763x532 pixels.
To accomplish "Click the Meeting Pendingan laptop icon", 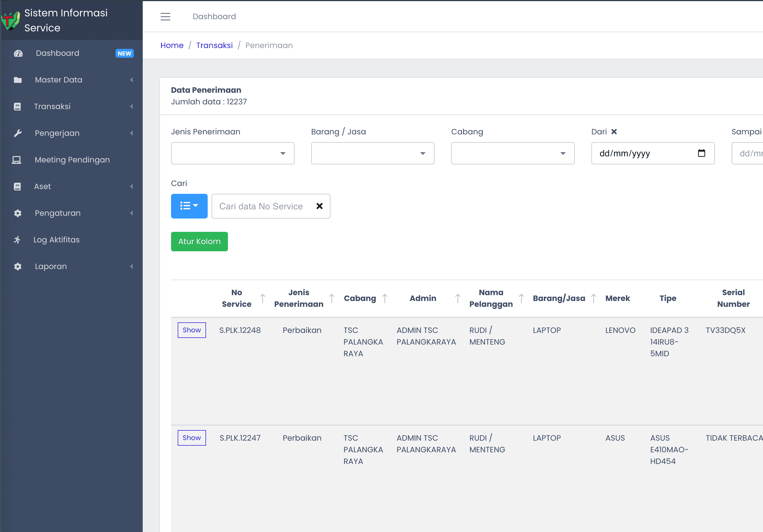I will (17, 160).
